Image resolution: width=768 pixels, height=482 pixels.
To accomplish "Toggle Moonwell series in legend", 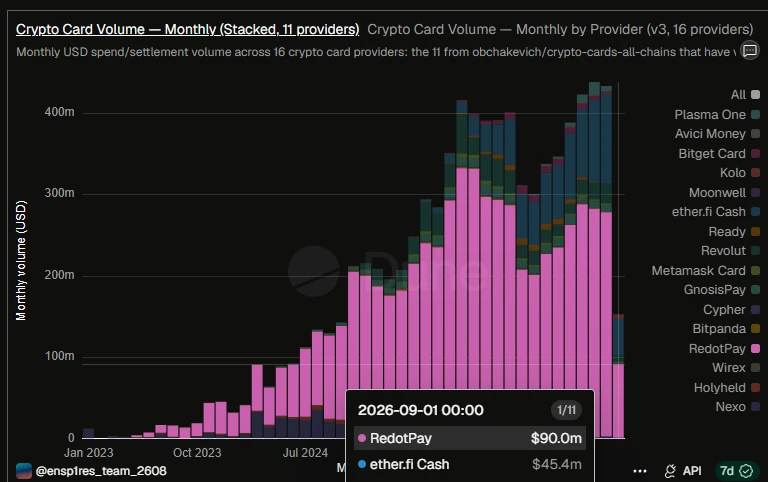I will (724, 193).
